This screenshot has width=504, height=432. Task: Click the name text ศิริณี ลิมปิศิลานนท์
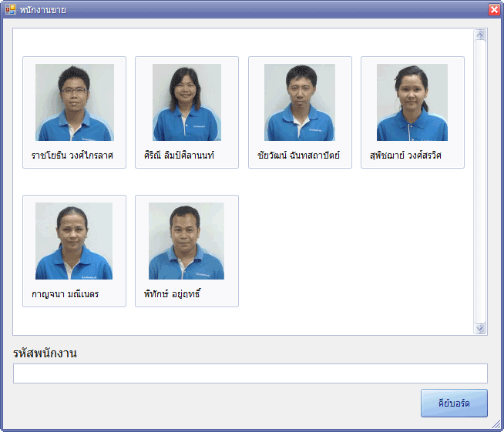tap(179, 156)
